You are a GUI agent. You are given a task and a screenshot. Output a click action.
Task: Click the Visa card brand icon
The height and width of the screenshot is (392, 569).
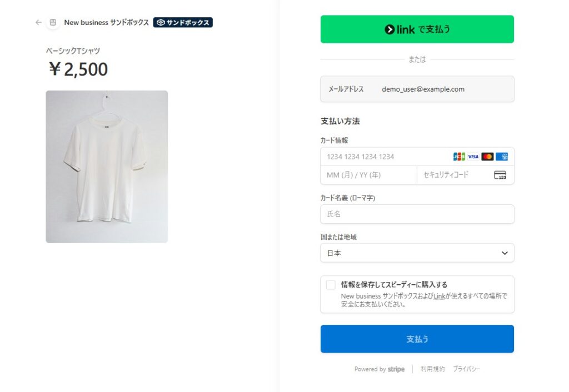473,157
